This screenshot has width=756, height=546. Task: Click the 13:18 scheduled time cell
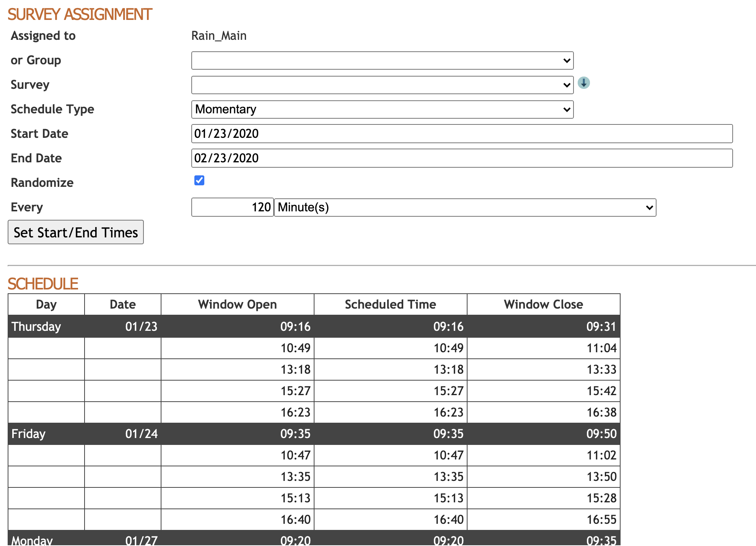pyautogui.click(x=448, y=369)
